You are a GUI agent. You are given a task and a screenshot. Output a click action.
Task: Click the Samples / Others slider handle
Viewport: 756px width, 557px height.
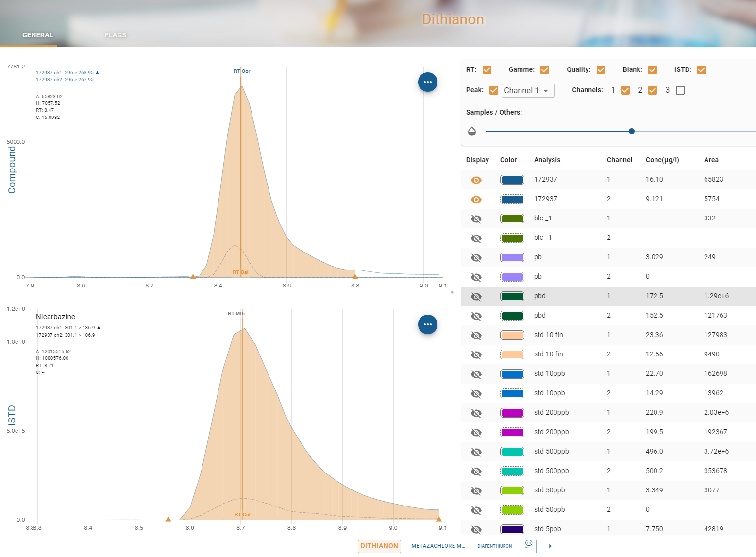click(x=631, y=131)
